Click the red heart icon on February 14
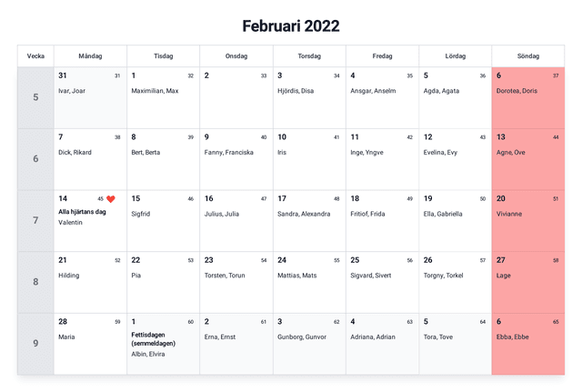 click(111, 199)
